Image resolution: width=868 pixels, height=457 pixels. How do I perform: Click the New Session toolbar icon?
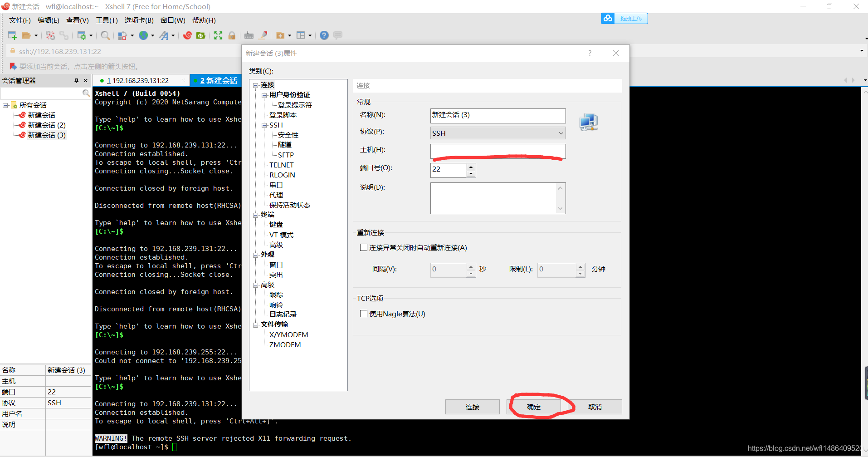tap(12, 35)
